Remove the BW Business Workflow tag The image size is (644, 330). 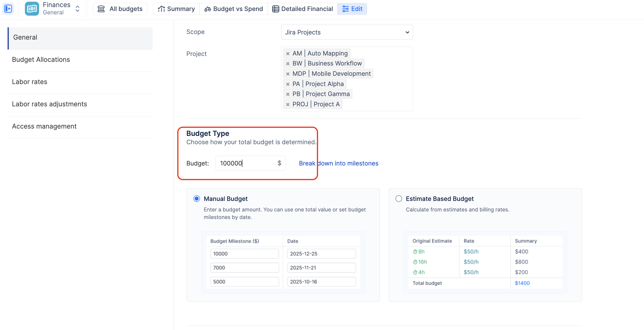coord(288,64)
